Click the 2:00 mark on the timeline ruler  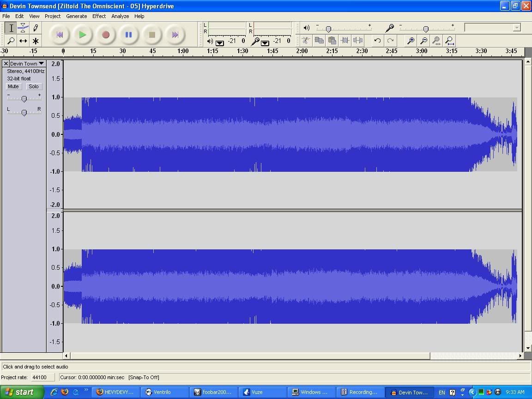302,51
